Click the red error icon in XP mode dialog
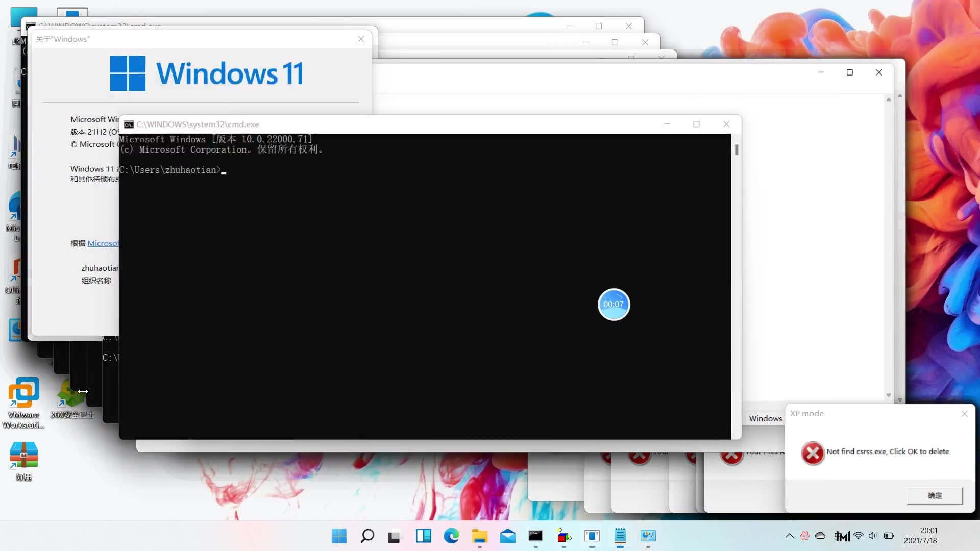This screenshot has width=980, height=551. pyautogui.click(x=813, y=453)
